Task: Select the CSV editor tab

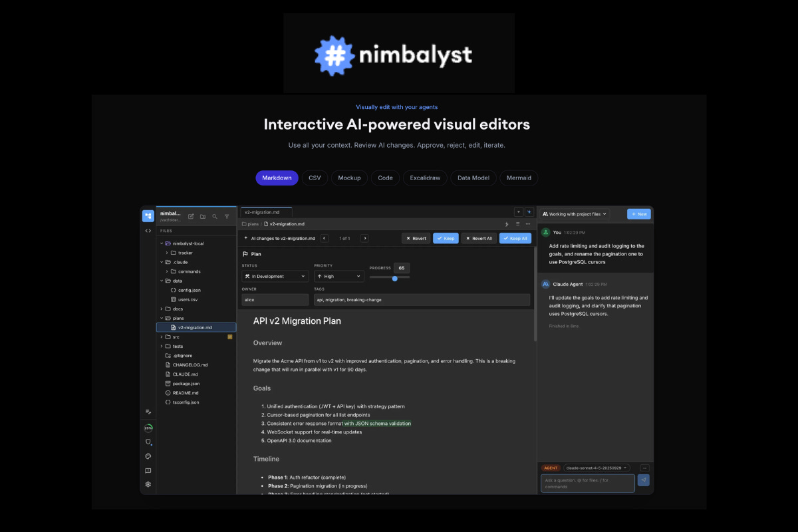Action: coord(315,178)
